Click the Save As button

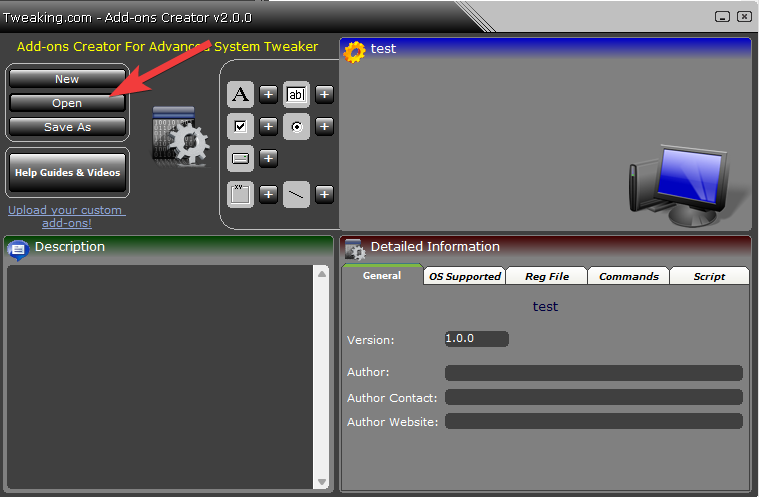coord(68,127)
